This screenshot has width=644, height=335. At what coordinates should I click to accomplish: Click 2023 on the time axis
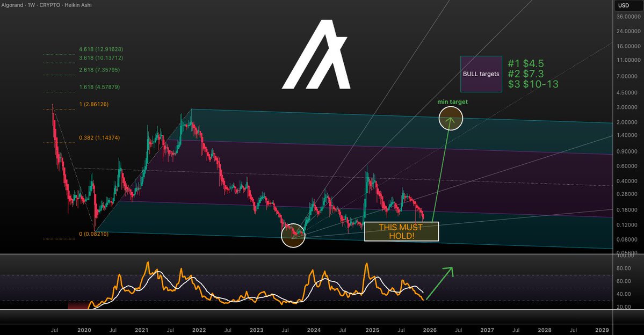257,330
